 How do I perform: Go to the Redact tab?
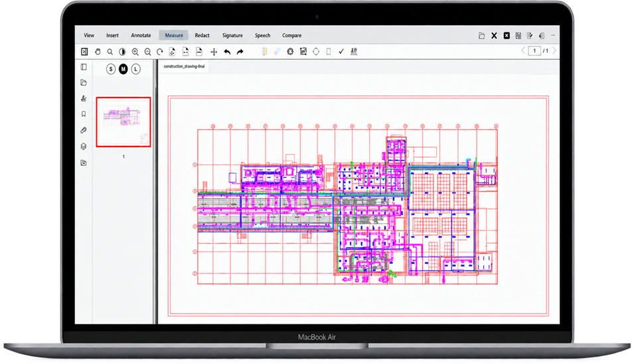click(202, 36)
